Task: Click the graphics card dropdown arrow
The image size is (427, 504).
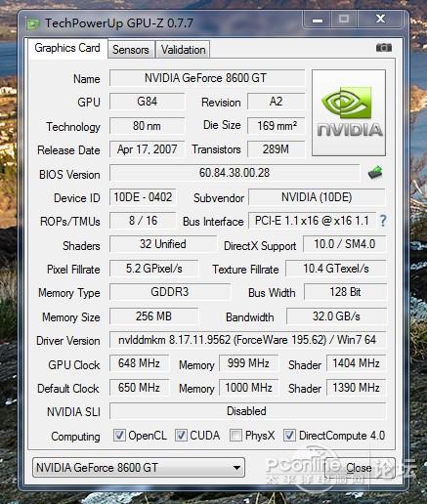Action: tap(236, 468)
